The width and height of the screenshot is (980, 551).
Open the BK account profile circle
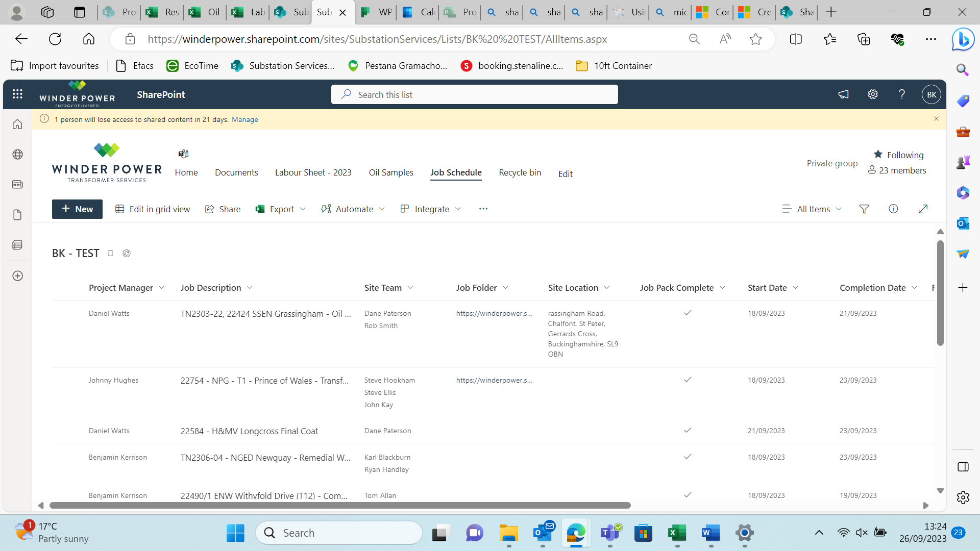pos(932,94)
